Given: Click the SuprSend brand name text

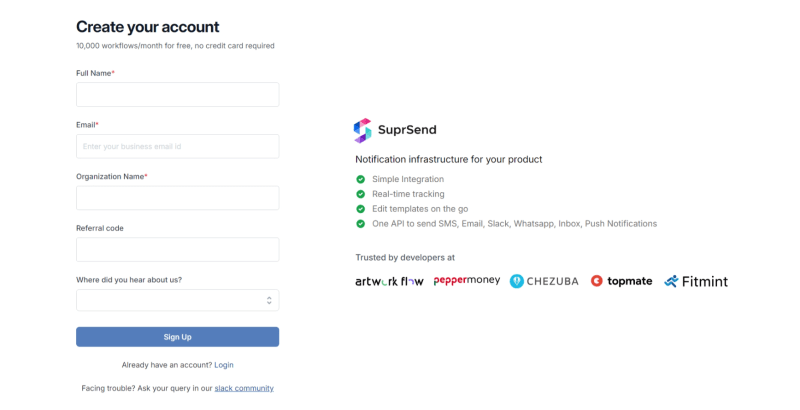Looking at the screenshot, I should click(x=407, y=130).
